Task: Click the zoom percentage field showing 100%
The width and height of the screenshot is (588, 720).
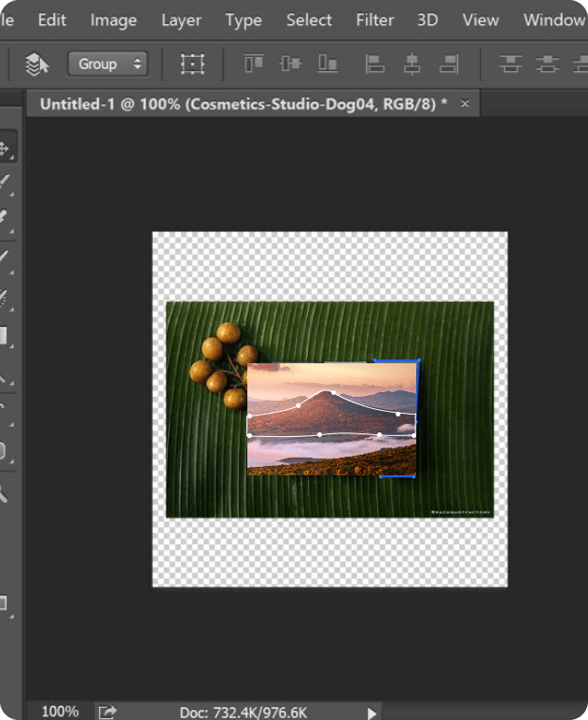Action: (x=60, y=712)
